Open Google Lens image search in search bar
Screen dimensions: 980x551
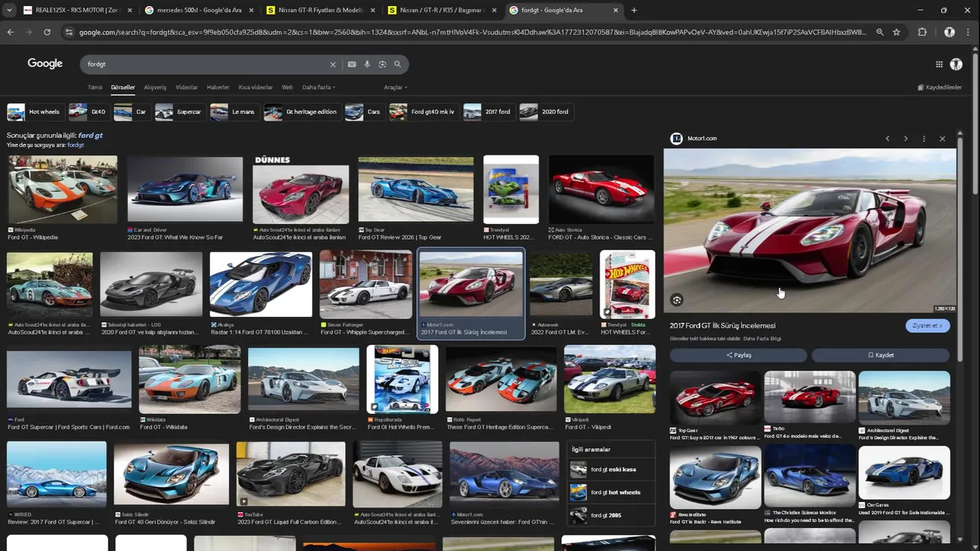coord(383,64)
